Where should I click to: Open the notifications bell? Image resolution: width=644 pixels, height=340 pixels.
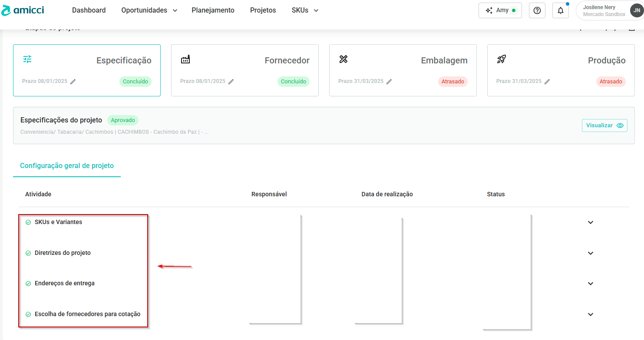(560, 10)
